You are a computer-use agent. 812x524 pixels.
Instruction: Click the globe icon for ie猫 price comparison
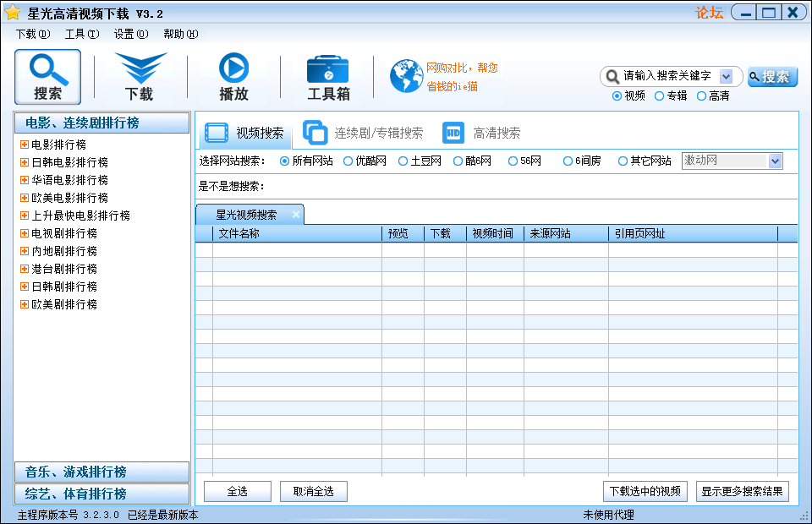pos(405,75)
